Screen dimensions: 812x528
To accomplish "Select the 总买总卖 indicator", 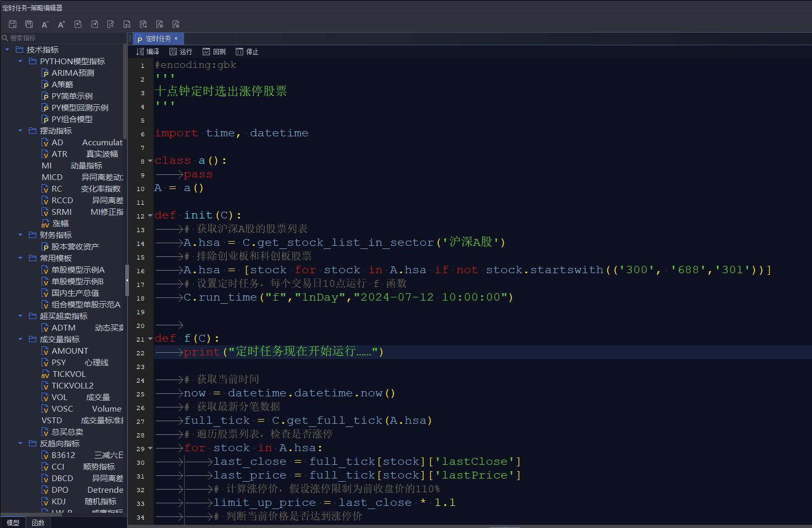I will coord(63,432).
